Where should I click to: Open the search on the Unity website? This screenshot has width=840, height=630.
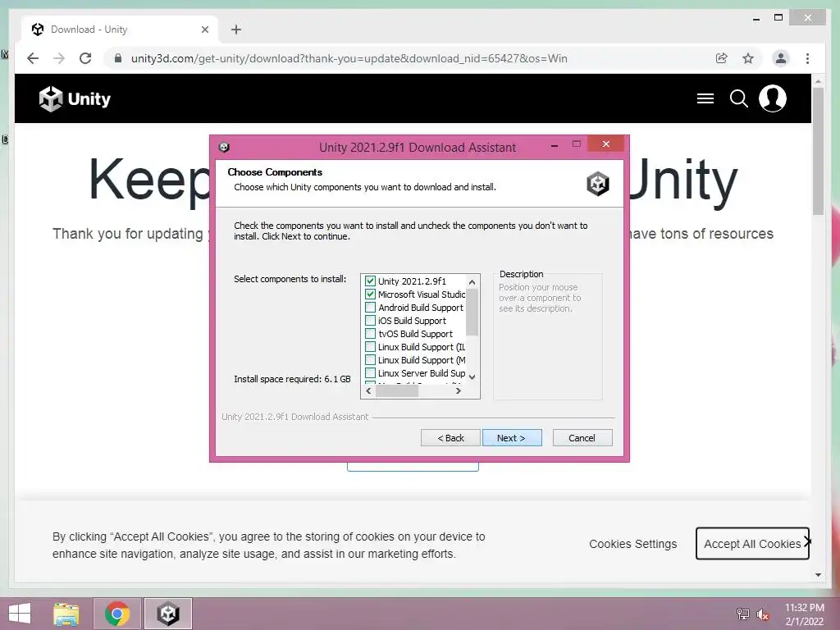pos(739,98)
